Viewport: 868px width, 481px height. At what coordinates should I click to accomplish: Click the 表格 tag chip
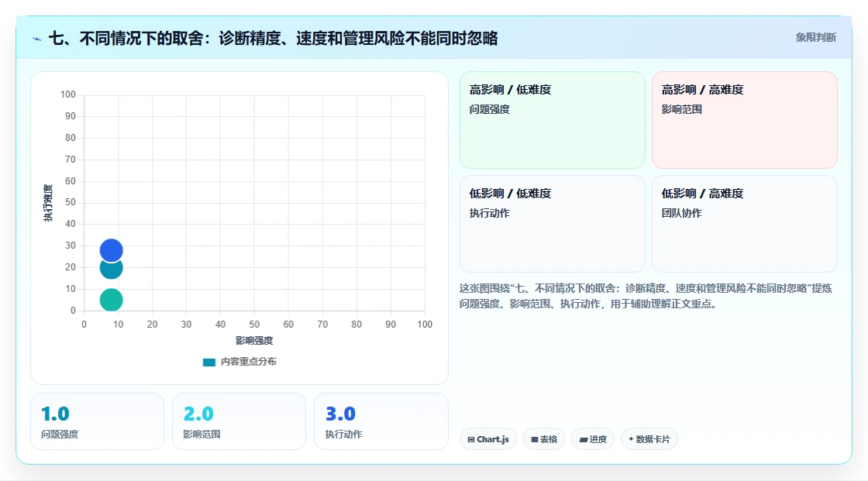(544, 439)
